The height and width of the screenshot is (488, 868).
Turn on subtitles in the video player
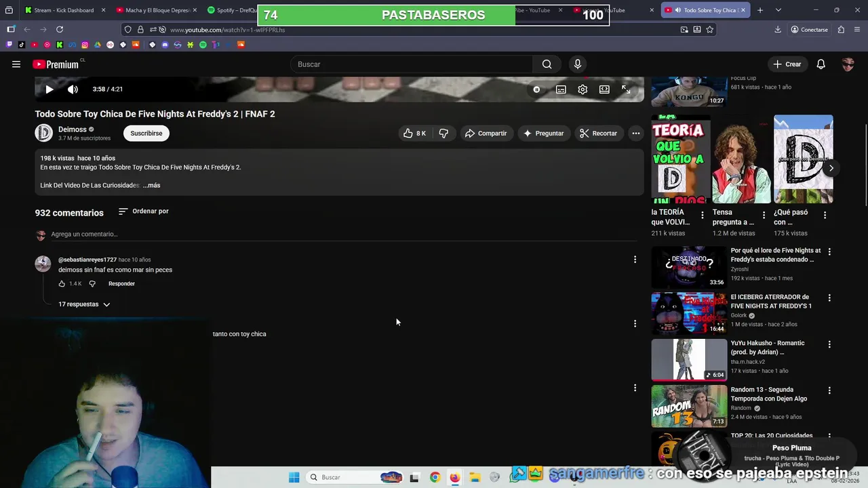point(561,89)
